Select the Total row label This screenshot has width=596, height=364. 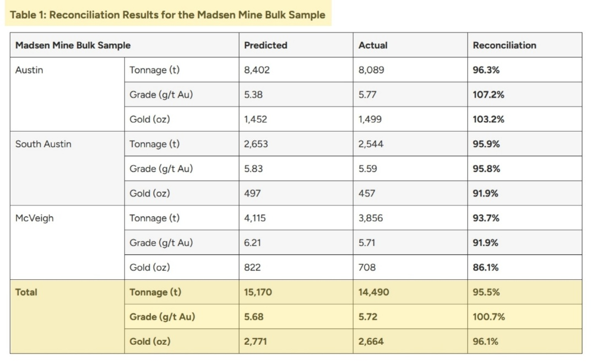(x=26, y=292)
